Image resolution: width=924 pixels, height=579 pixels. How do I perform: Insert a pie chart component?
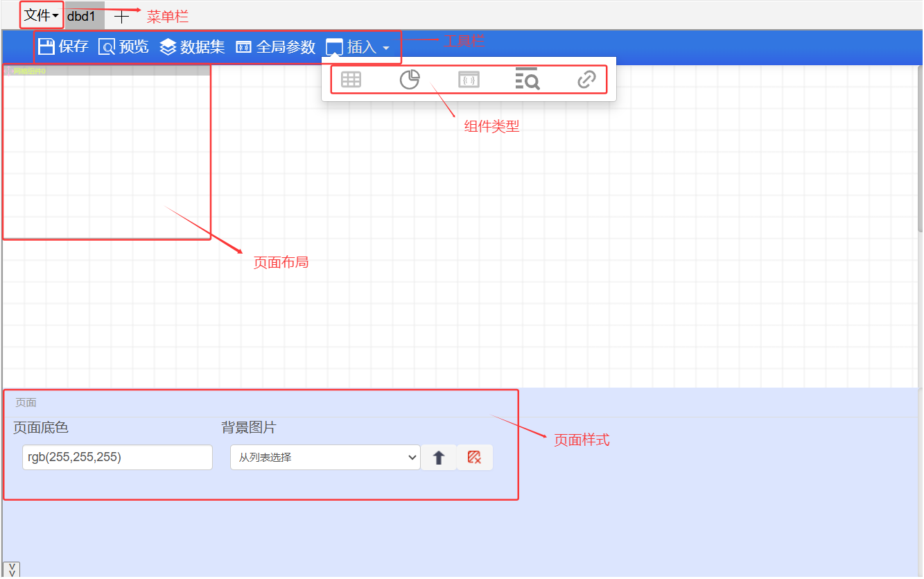tap(410, 80)
